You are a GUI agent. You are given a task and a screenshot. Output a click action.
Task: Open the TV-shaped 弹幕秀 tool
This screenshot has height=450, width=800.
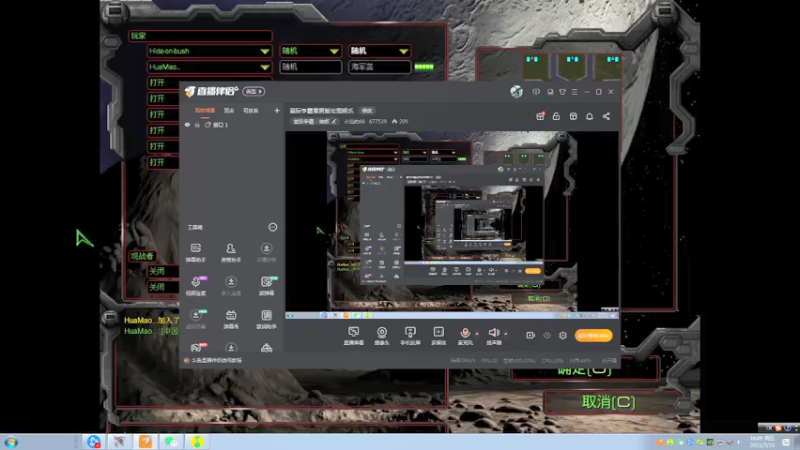click(231, 319)
